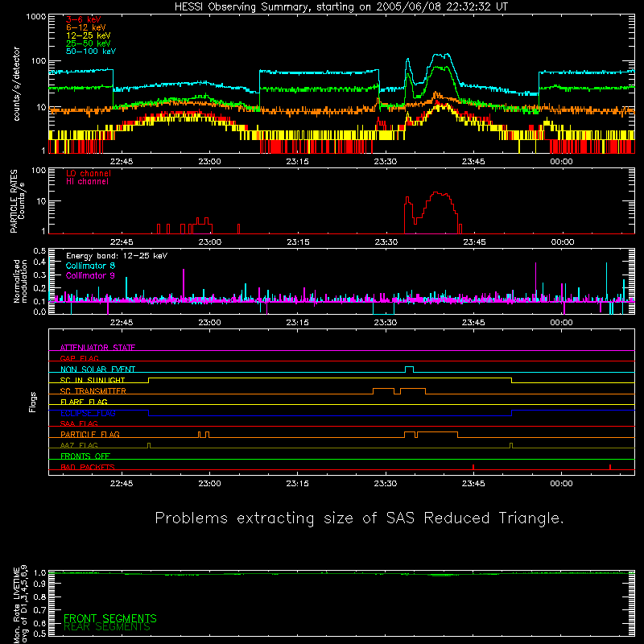Click the '0.9' tick on the livetime axis
The image size is (644, 644).
[39, 584]
